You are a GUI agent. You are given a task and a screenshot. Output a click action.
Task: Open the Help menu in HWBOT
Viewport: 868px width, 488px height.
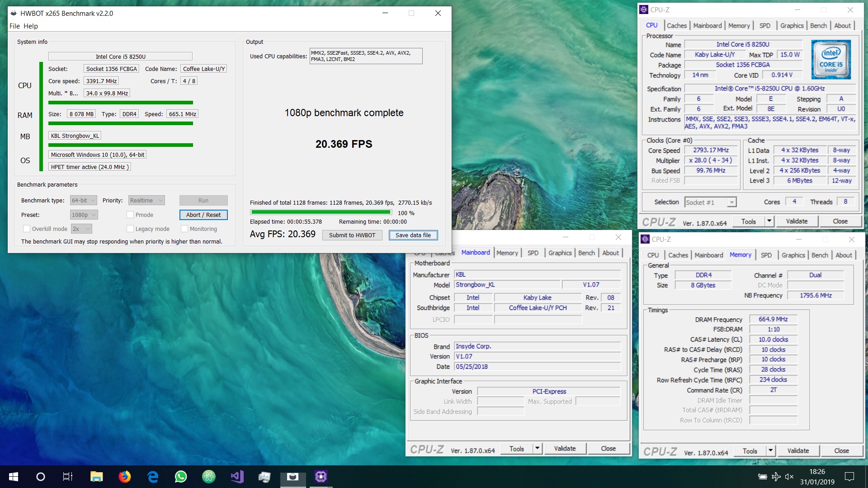tap(31, 26)
